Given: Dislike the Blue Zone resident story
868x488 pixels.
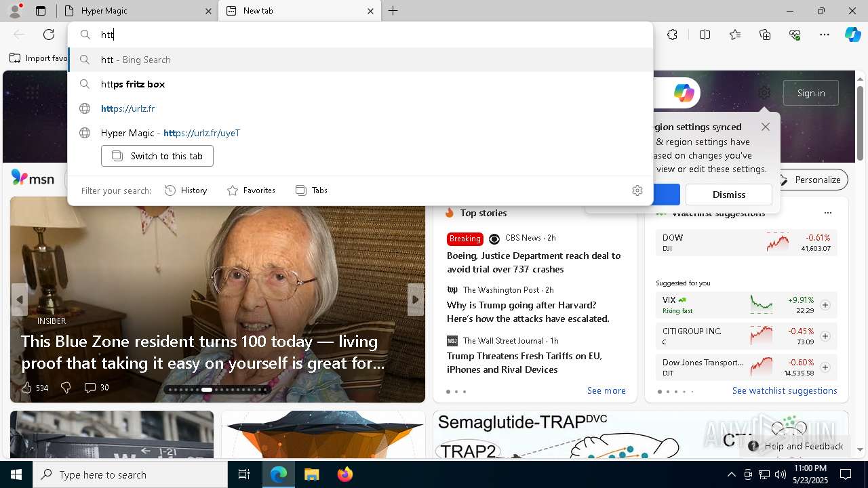Looking at the screenshot, I should tap(66, 388).
